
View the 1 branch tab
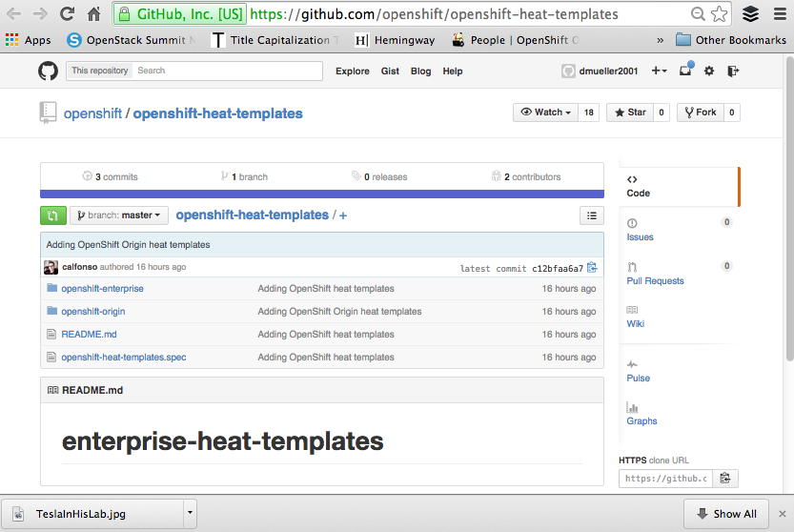pos(244,176)
